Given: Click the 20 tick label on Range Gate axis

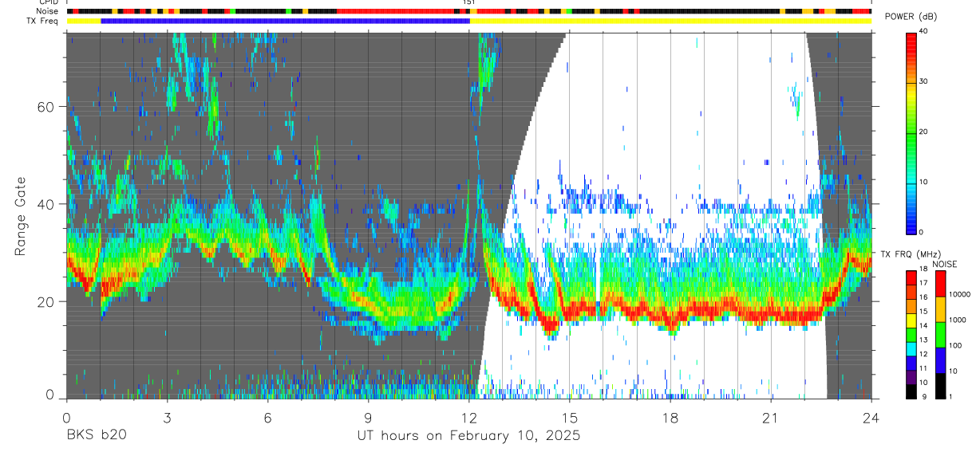Looking at the screenshot, I should point(45,301).
